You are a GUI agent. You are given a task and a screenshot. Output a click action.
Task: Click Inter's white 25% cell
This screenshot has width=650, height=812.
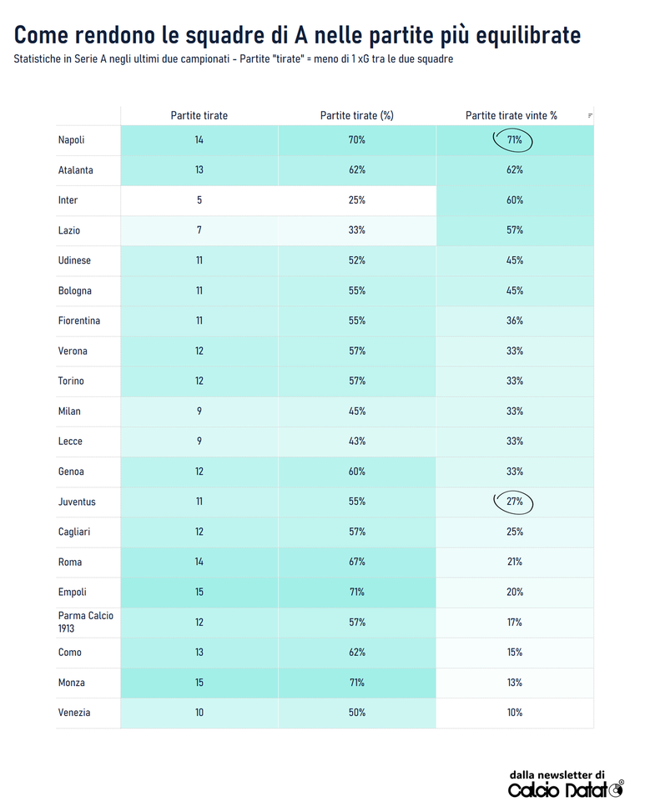(x=356, y=200)
